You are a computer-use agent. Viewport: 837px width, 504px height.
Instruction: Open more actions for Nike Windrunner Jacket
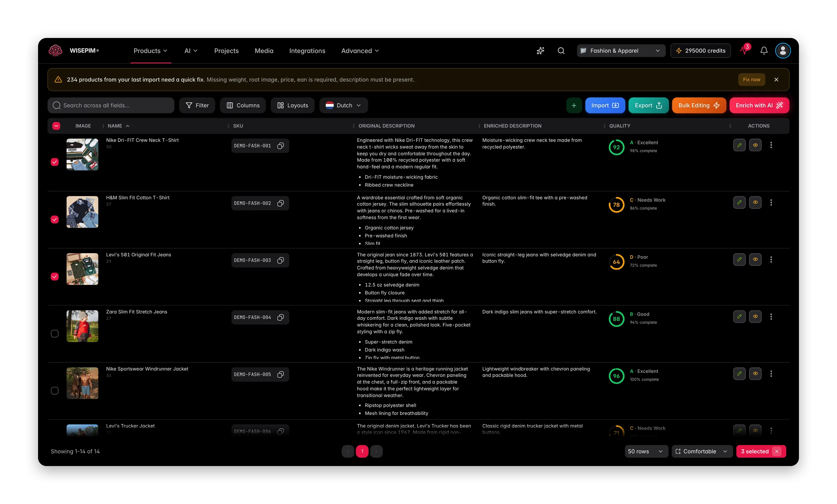coord(771,374)
